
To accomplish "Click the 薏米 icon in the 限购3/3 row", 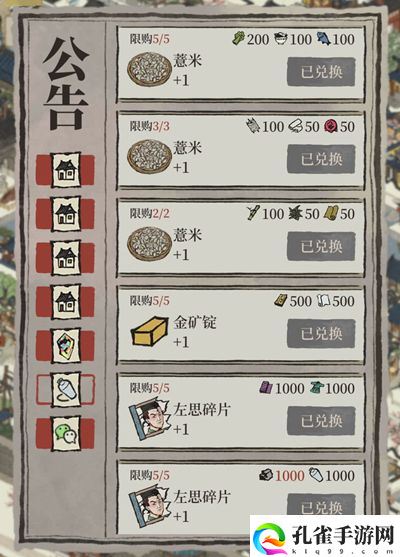I will tap(150, 157).
